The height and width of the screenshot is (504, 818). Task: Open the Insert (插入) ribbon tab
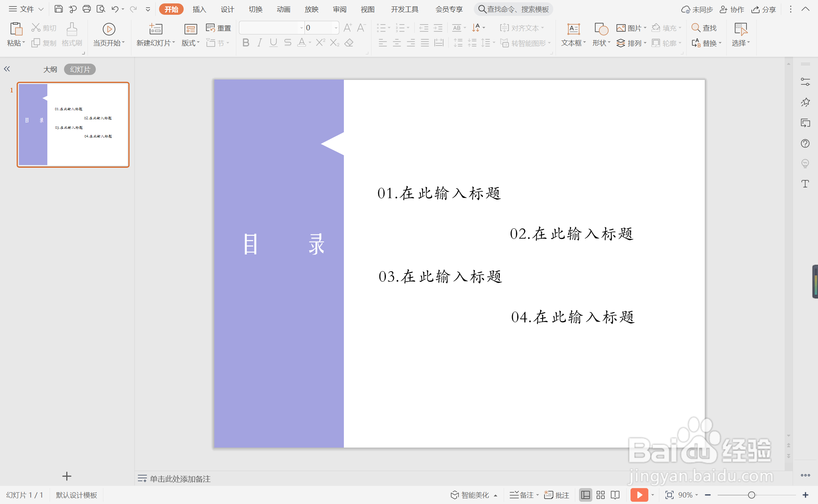[199, 9]
